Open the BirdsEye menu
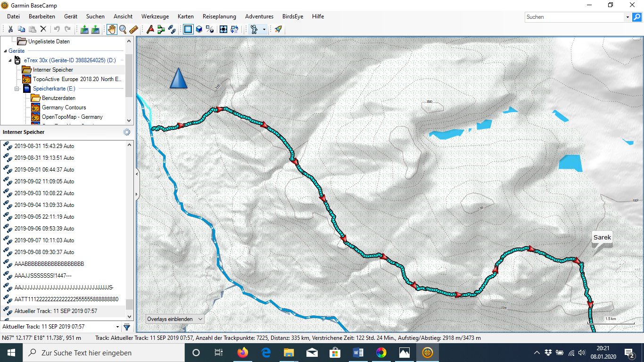The height and width of the screenshot is (362, 644). click(293, 16)
